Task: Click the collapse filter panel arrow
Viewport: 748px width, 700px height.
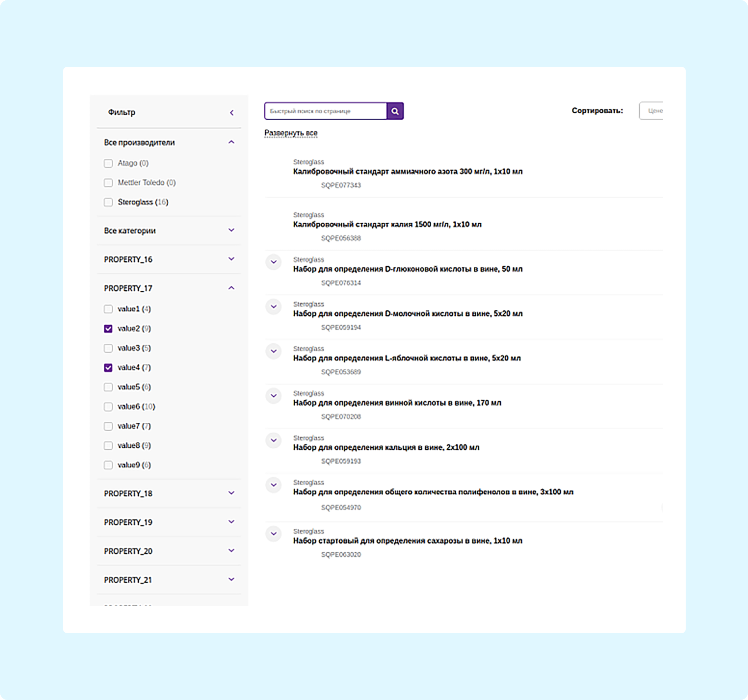Action: coord(233,112)
